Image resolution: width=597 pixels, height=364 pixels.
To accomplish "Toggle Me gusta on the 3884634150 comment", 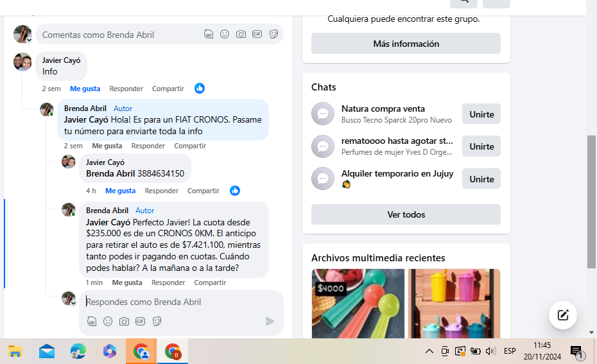I will pos(120,191).
